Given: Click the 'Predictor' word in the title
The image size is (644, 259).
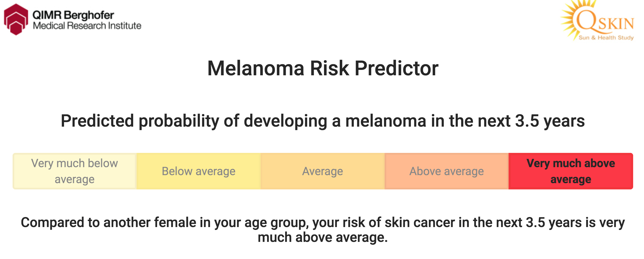Looking at the screenshot, I should click(x=397, y=68).
